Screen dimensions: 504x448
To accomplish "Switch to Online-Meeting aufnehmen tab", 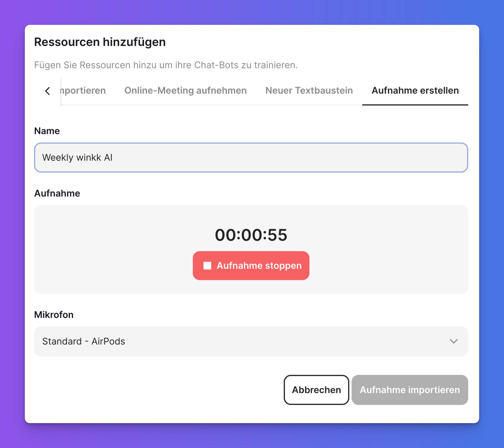I will click(x=185, y=91).
